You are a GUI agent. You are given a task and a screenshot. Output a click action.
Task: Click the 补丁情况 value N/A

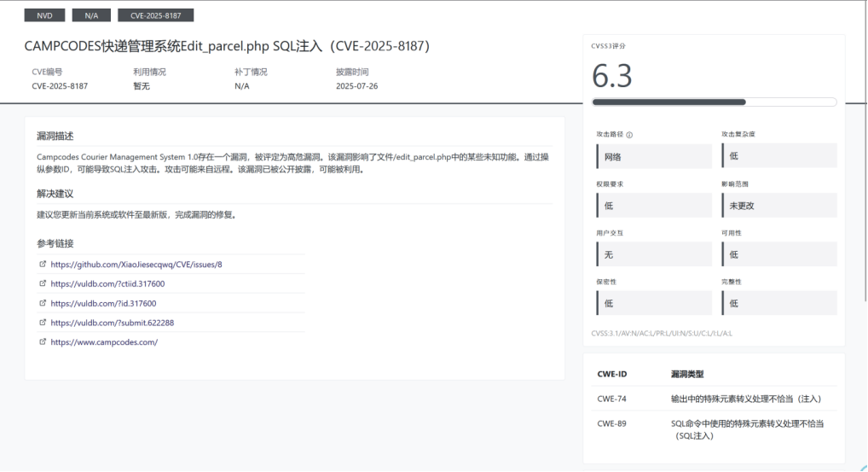(x=242, y=86)
